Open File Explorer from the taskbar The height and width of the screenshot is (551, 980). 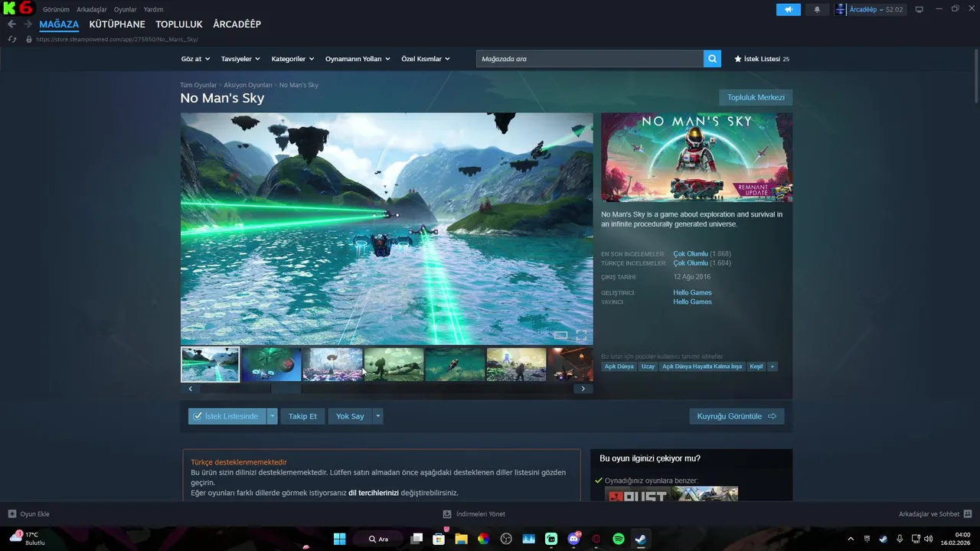pos(461,539)
